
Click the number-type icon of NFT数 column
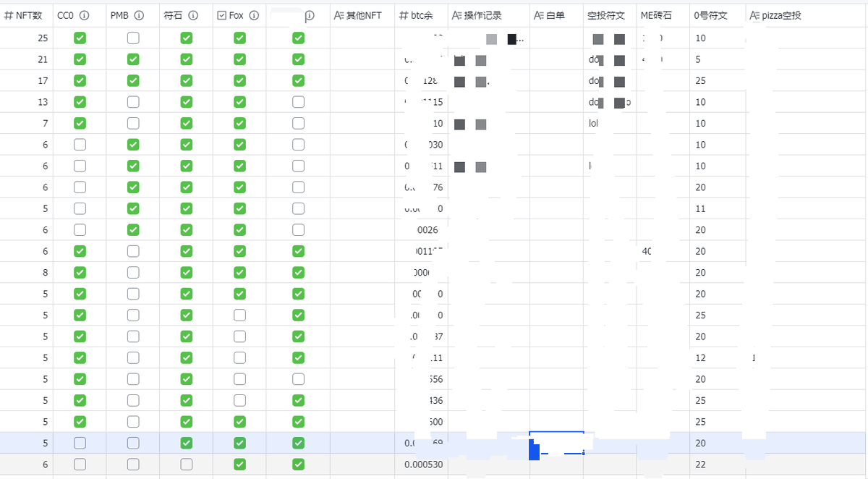click(9, 15)
